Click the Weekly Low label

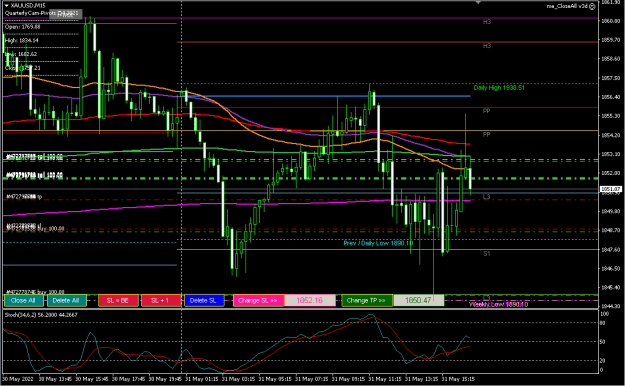499,304
